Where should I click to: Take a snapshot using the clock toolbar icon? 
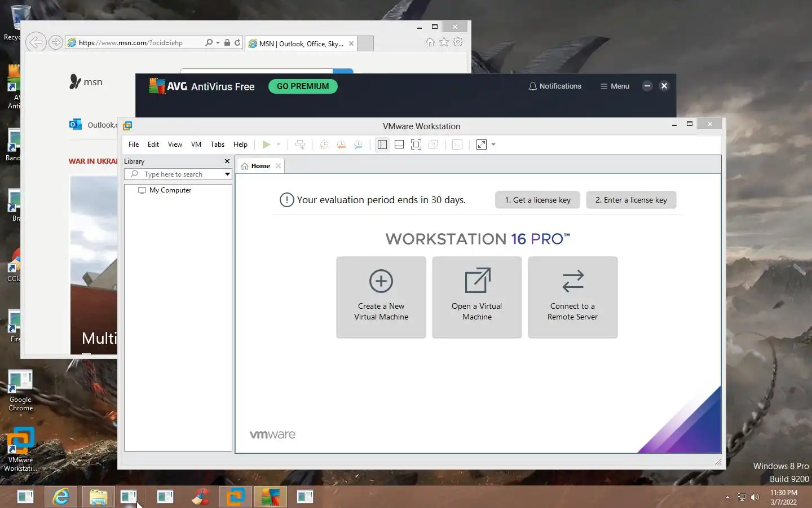pyautogui.click(x=324, y=144)
